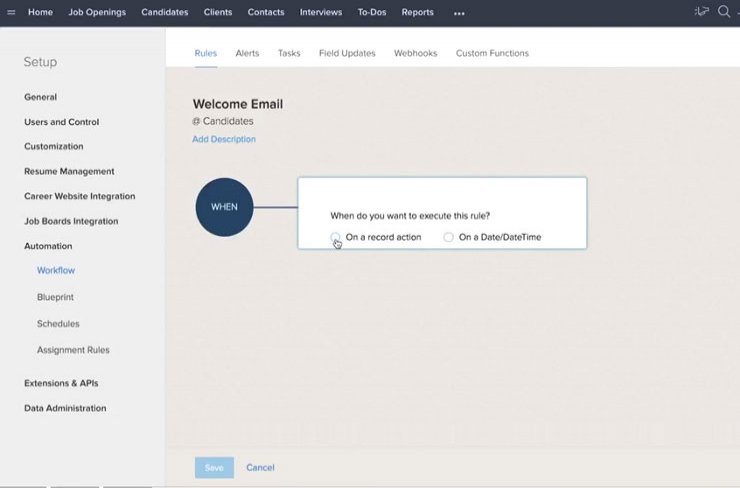The image size is (740, 488).
Task: Click the announcements icon beside search
Action: pyautogui.click(x=702, y=11)
